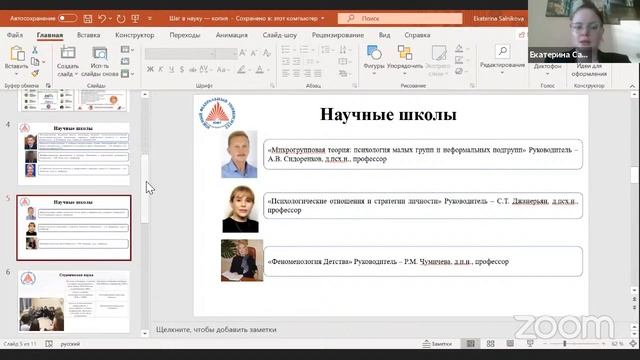Select slide 6 thumbnail Студенческая наука
Viewport: 640px width, 360px height.
coord(74,302)
